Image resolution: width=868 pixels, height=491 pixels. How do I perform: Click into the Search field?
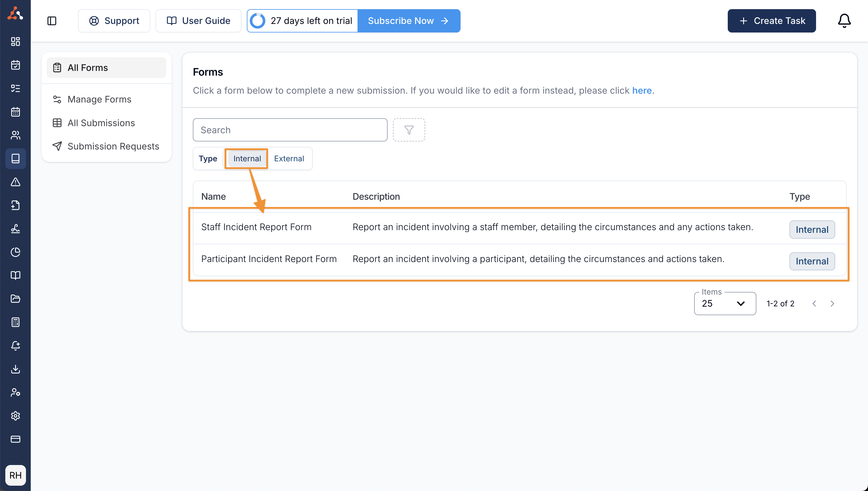pos(290,130)
